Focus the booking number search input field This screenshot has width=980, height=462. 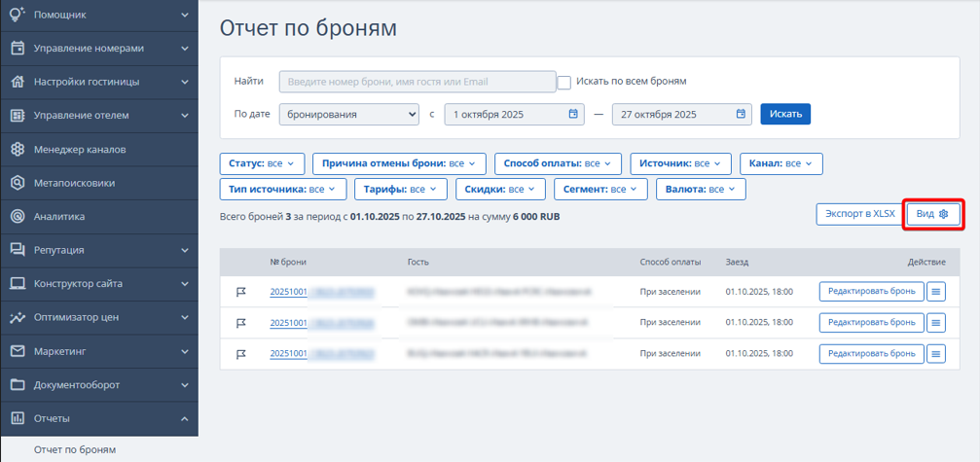pyautogui.click(x=417, y=82)
